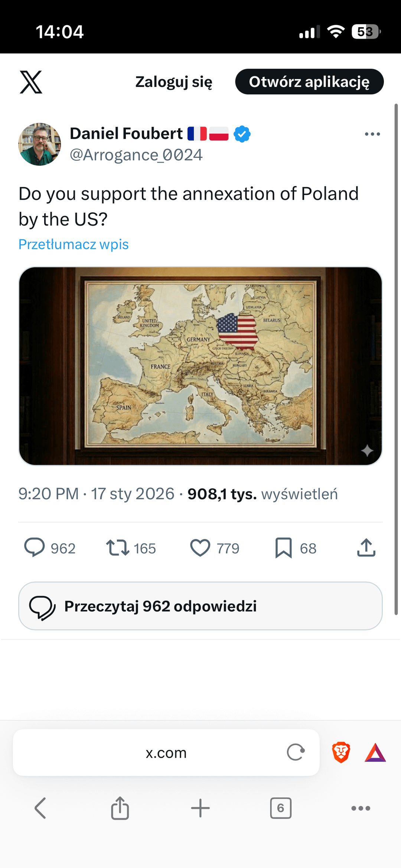
Task: Click the Zaloguj się login link
Action: click(174, 82)
